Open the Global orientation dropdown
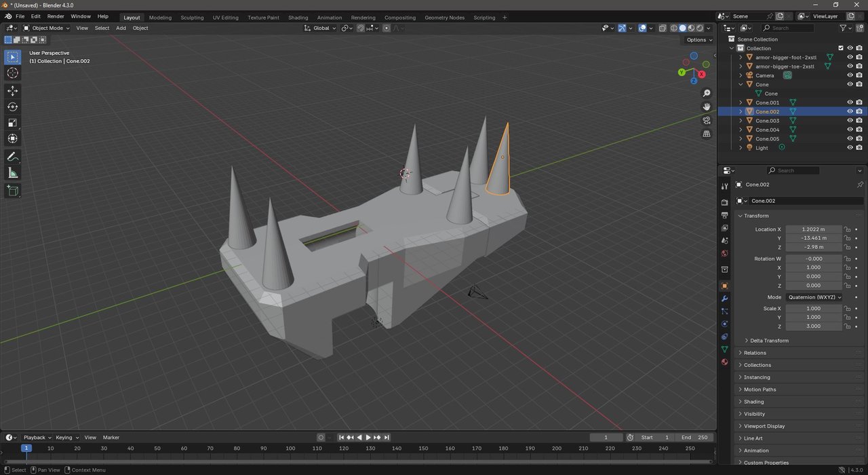The height and width of the screenshot is (475, 868). click(x=320, y=28)
